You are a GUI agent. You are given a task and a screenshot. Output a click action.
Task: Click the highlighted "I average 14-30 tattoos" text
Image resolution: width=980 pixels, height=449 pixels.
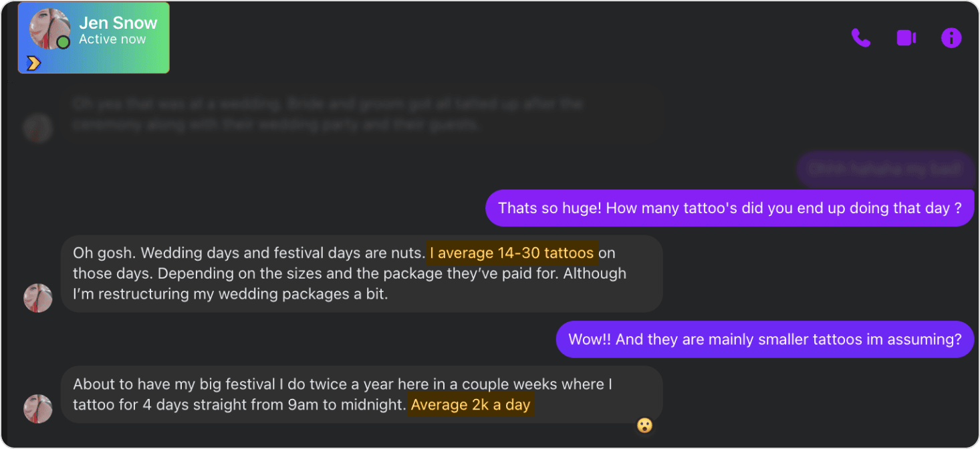[511, 253]
